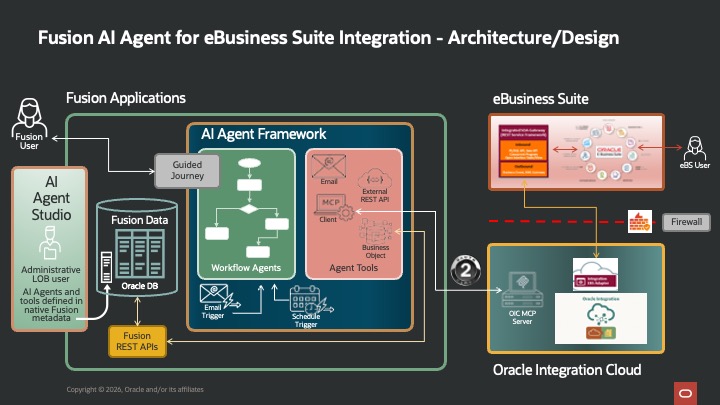The height and width of the screenshot is (405, 720).
Task: Click the "Fusion Data" label
Action: click(140, 220)
